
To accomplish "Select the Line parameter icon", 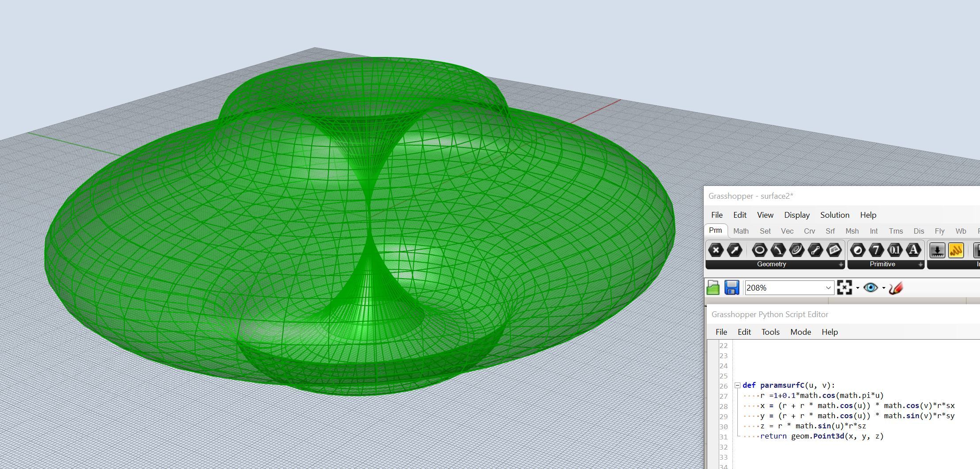I will (815, 250).
